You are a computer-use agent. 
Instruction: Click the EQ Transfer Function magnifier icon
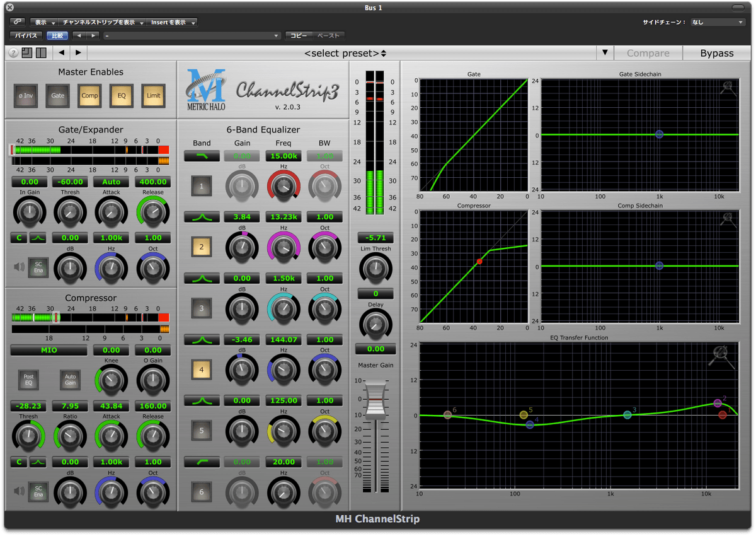tap(721, 356)
